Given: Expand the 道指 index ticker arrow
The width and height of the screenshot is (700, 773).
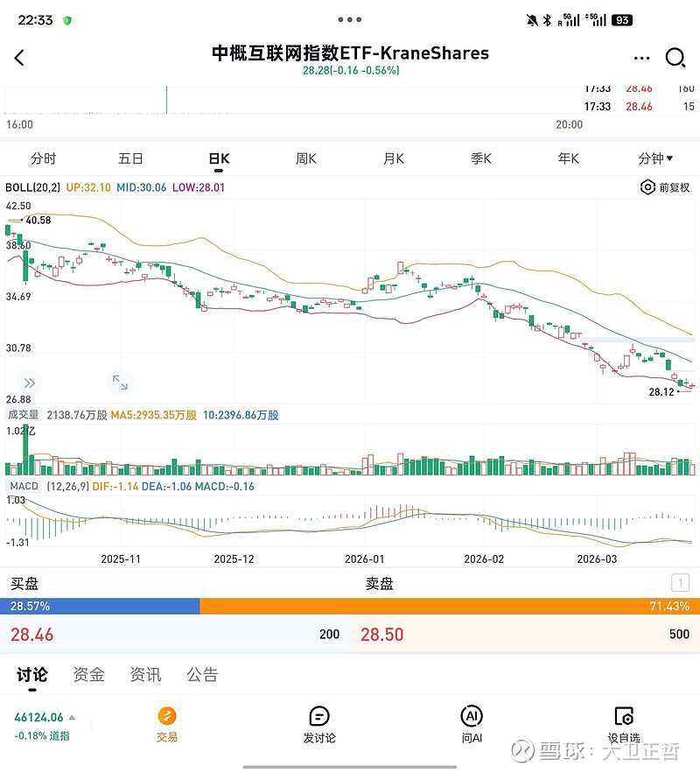Looking at the screenshot, I should point(72,717).
